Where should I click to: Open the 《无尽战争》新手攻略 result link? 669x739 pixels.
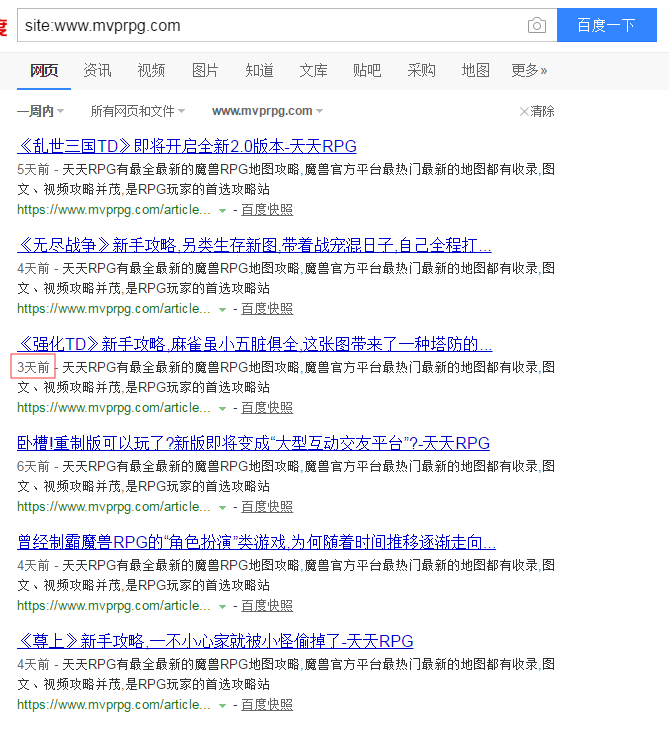click(x=254, y=246)
